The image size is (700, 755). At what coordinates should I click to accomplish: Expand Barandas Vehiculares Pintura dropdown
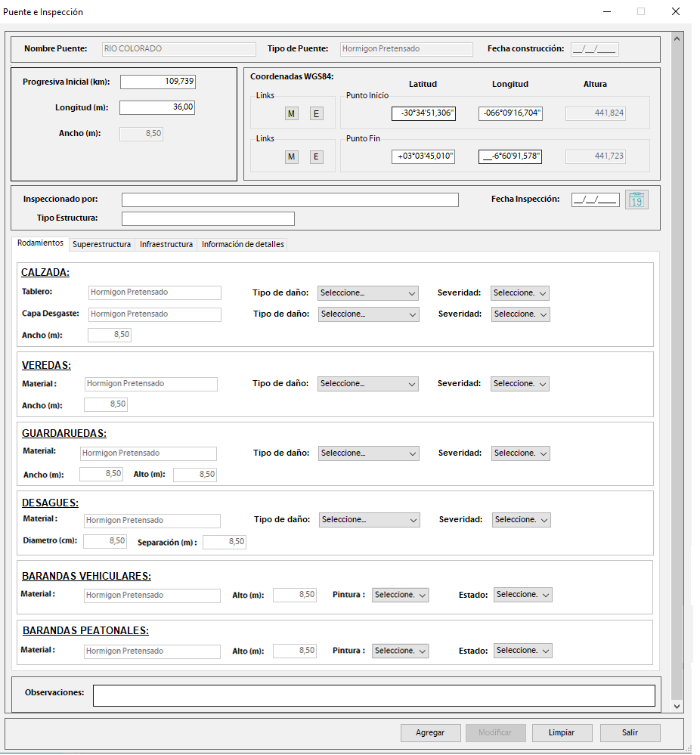click(401, 595)
